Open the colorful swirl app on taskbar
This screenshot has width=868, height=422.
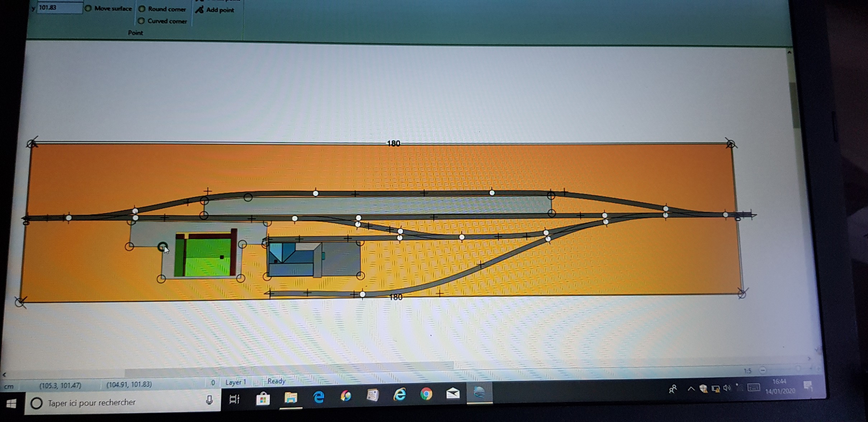[346, 395]
